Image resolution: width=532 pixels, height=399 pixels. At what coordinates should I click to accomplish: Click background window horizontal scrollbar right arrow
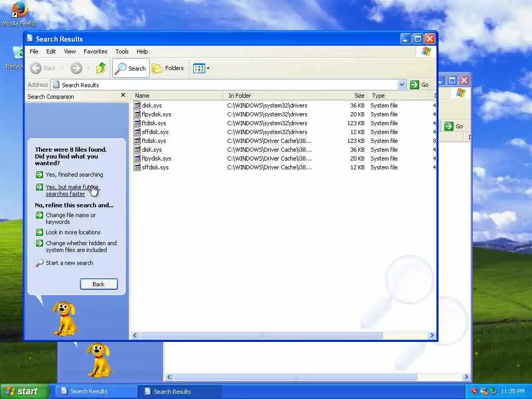click(466, 377)
